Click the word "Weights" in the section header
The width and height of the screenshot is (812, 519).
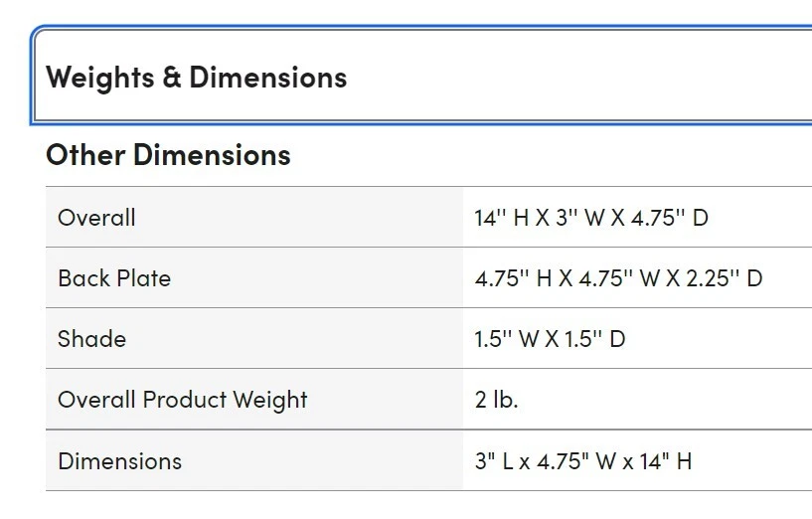click(x=99, y=78)
